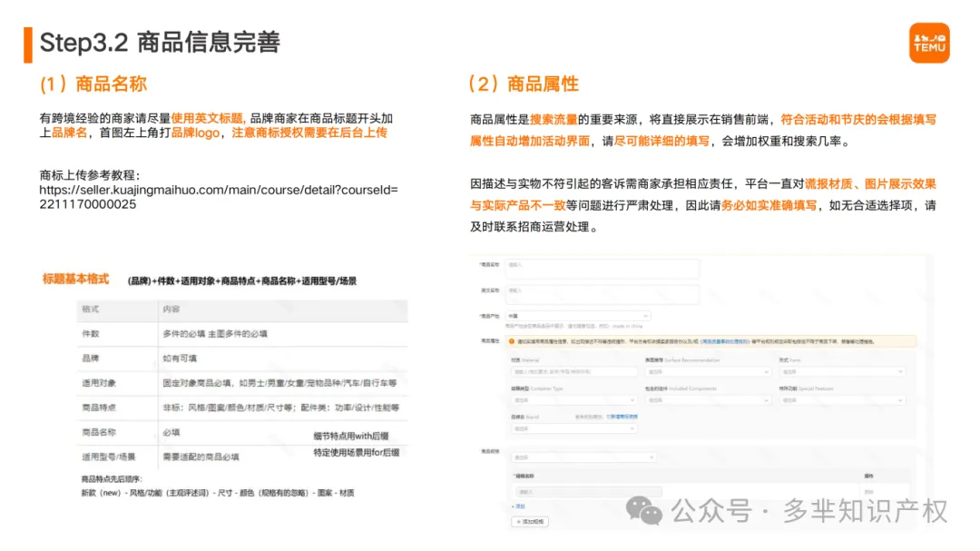
Task: Select the '需要适配的商品必填' table cell
Action: coord(201,457)
